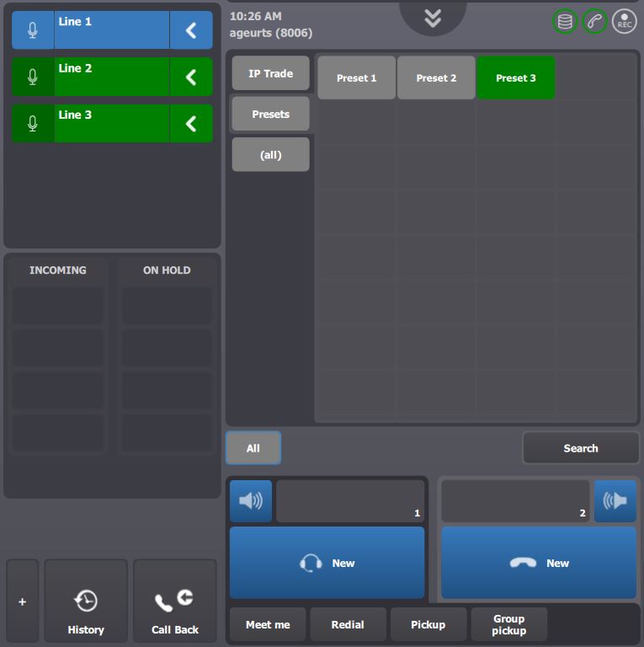Screen dimensions: 644x647
Task: Collapse the top panel with double chevron
Action: 433,19
